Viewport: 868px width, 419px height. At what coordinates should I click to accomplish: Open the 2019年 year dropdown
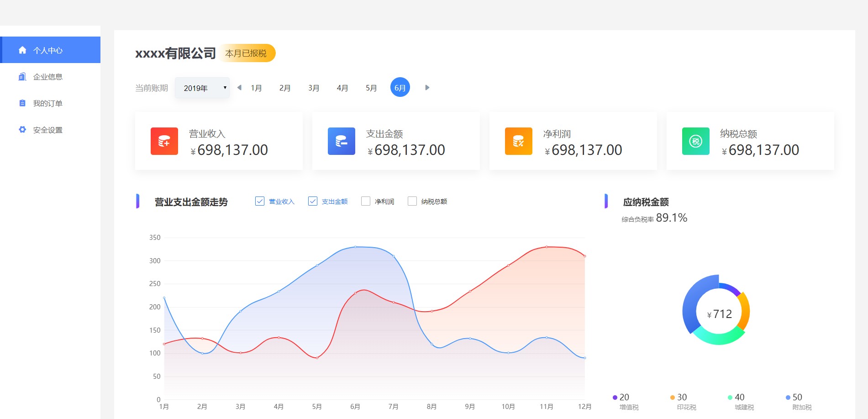pyautogui.click(x=202, y=87)
